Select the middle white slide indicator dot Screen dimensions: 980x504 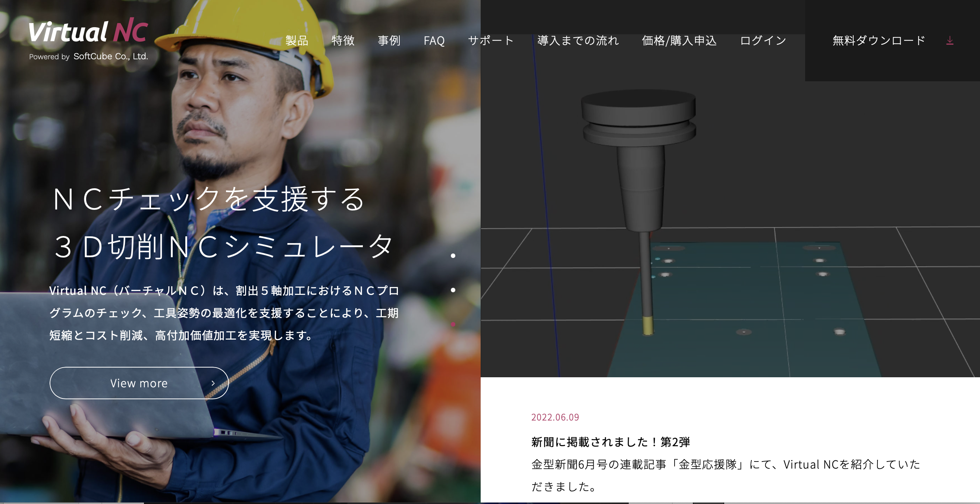pos(453,290)
